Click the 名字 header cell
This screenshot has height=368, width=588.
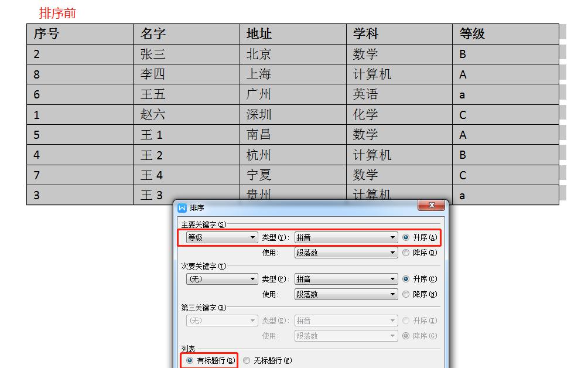click(186, 34)
